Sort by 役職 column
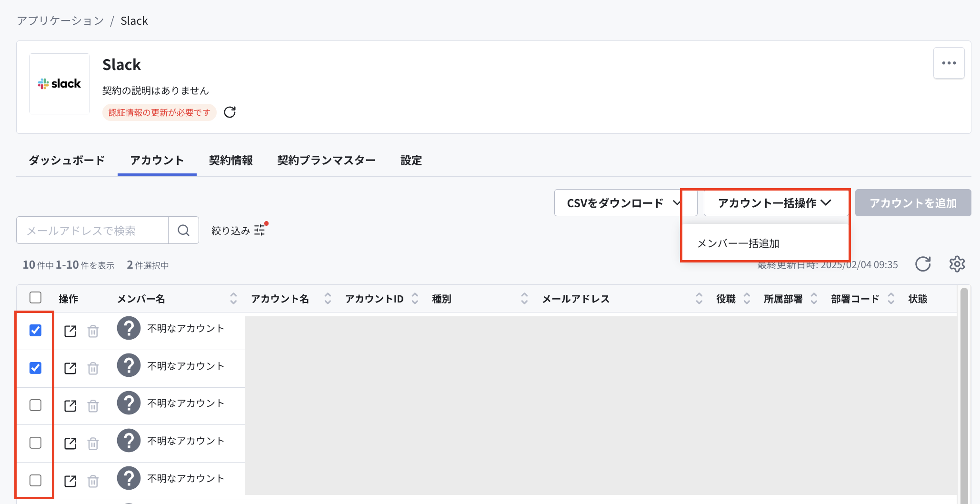Screen dimensions: 980x504 (747, 299)
